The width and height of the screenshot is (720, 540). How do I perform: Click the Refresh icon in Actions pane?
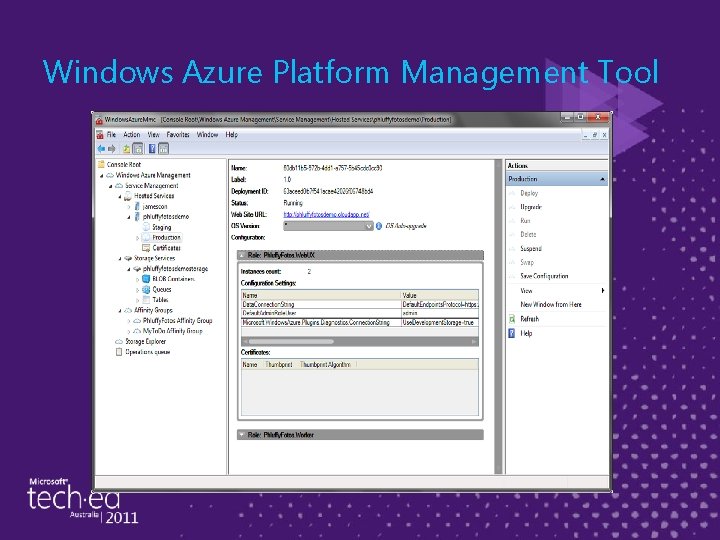click(512, 319)
